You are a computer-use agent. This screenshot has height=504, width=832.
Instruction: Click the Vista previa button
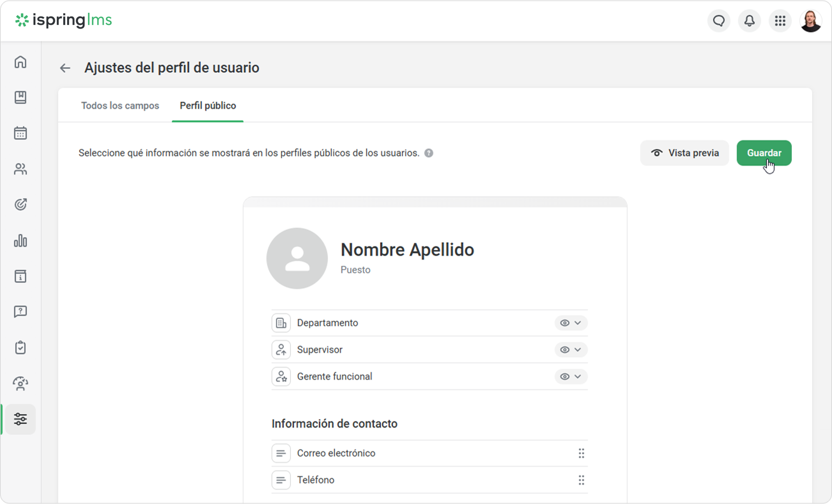click(x=684, y=153)
